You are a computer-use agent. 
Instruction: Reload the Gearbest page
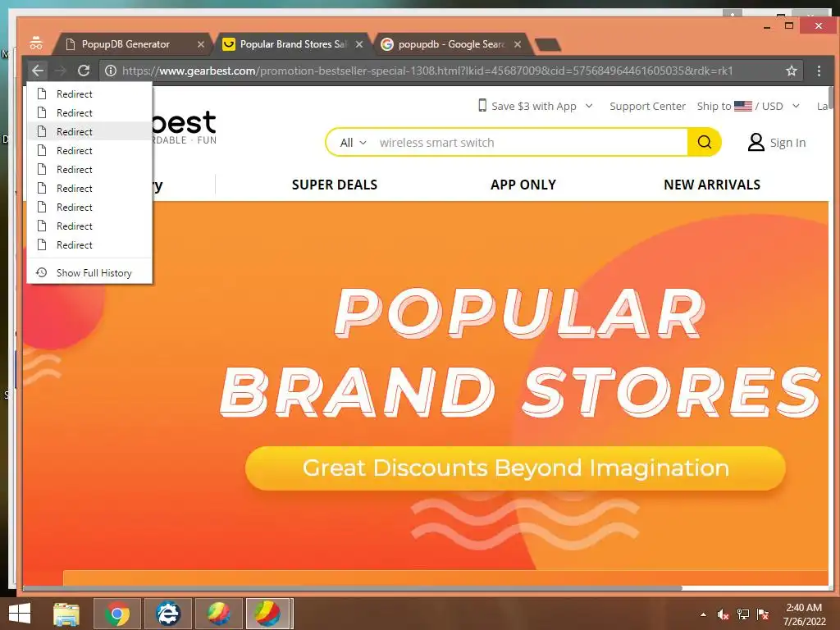[84, 71]
